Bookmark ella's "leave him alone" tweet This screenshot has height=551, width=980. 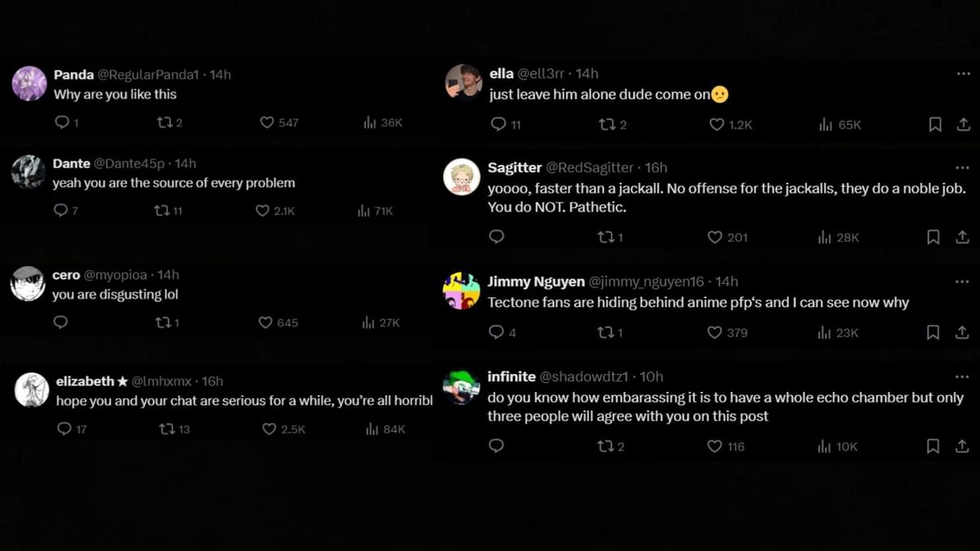pyautogui.click(x=935, y=124)
